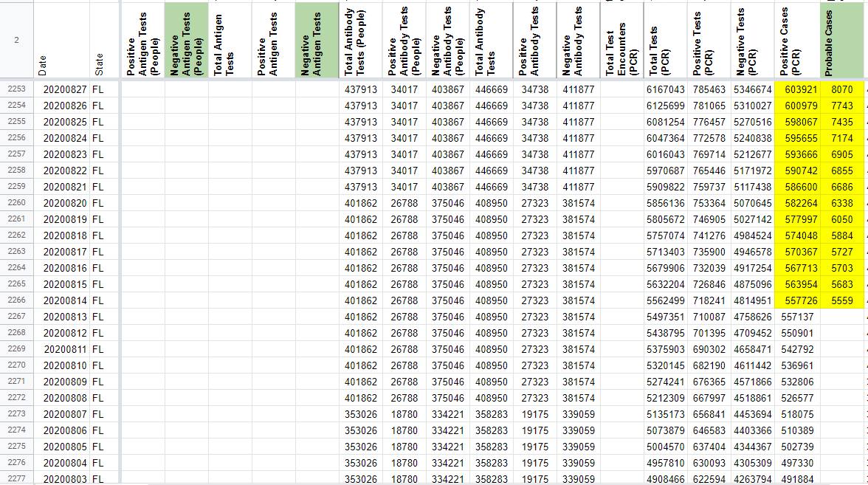
Task: Click the Total Tests (PCR) header
Action: [666, 40]
